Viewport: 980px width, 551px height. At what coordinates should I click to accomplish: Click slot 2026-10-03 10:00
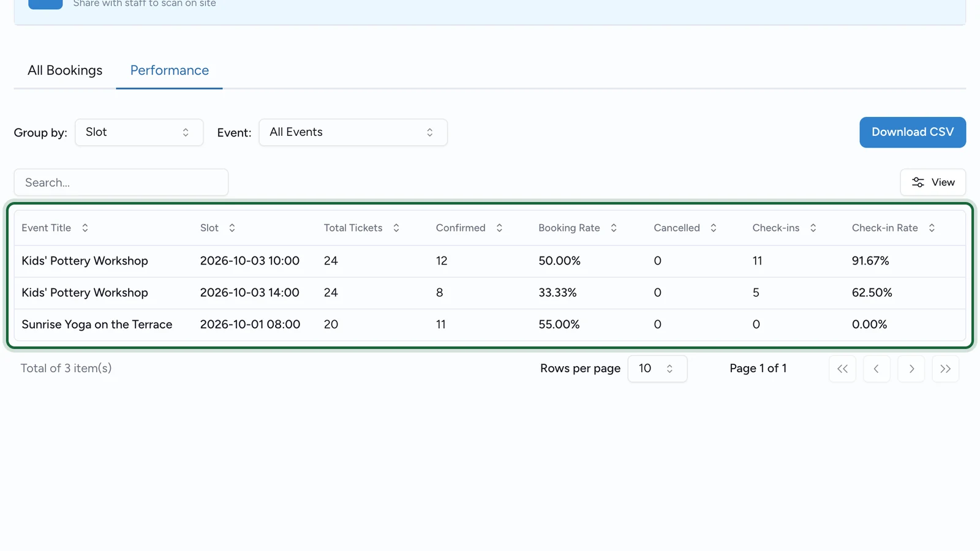(x=250, y=261)
